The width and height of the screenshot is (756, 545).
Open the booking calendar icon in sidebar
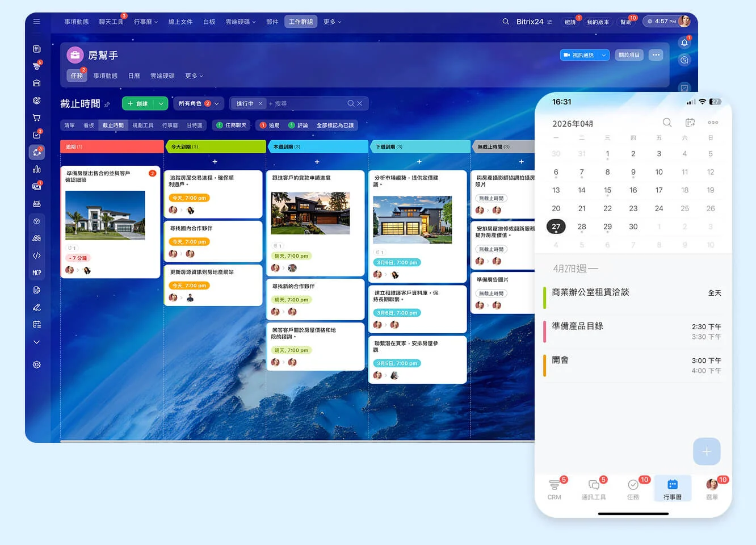(37, 324)
